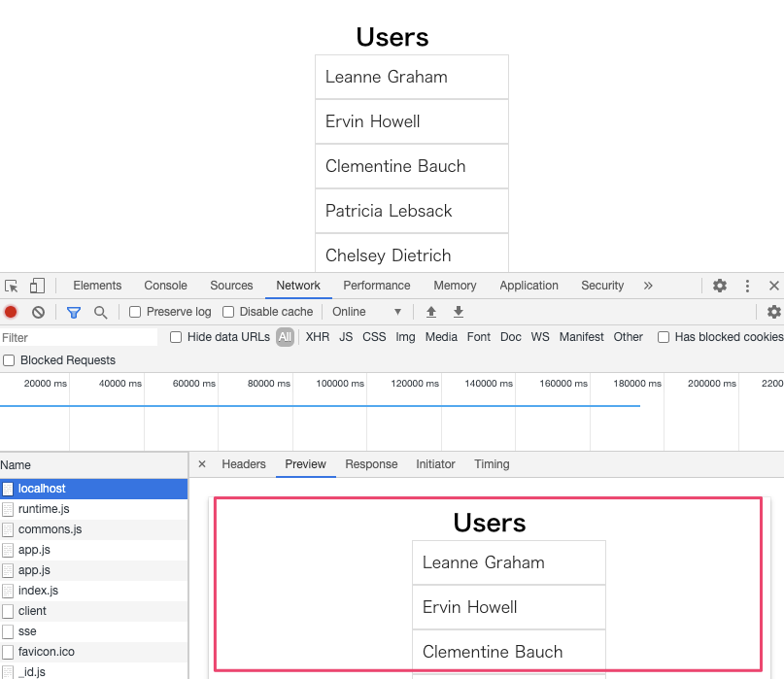Check the Disable cache option
This screenshot has width=784, height=679.
point(229,312)
